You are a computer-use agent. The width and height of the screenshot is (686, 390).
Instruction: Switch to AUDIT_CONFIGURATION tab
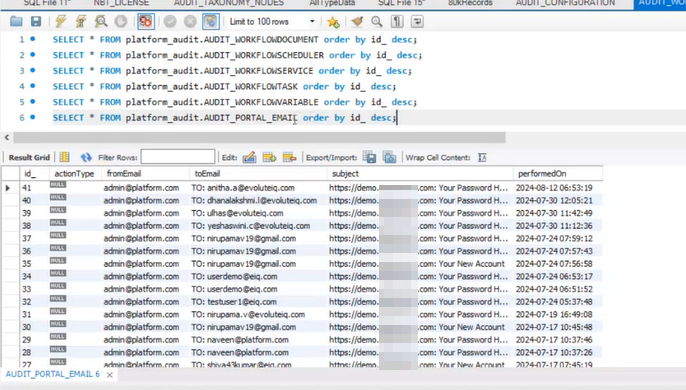[565, 3]
